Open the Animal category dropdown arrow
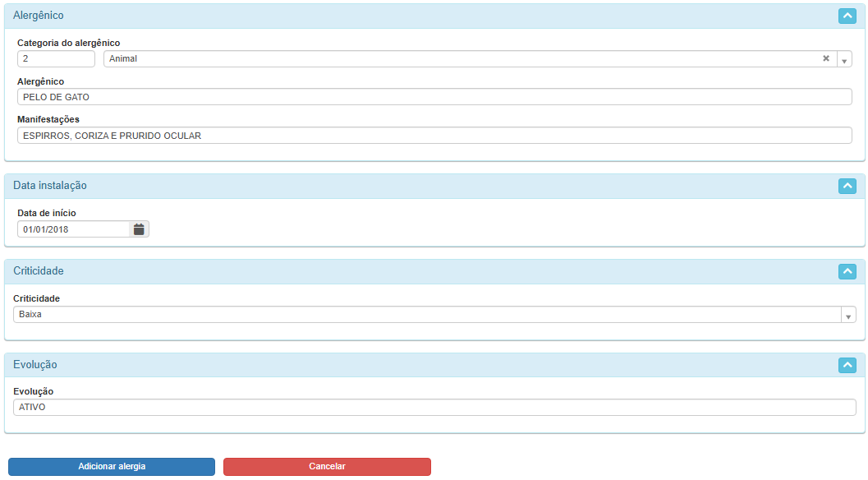This screenshot has height=480, width=868. (x=843, y=60)
